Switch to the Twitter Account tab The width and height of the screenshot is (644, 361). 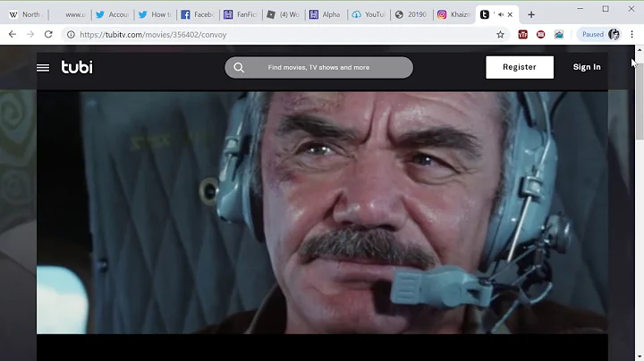tap(113, 15)
